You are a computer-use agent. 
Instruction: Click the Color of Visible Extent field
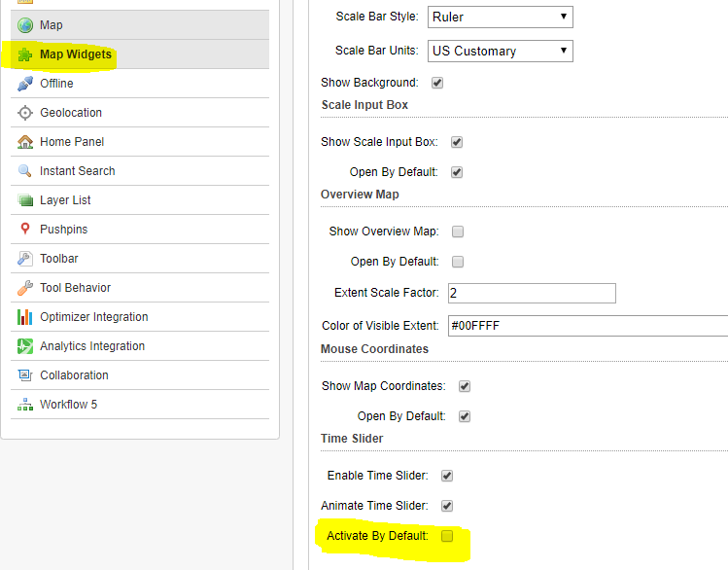(588, 326)
